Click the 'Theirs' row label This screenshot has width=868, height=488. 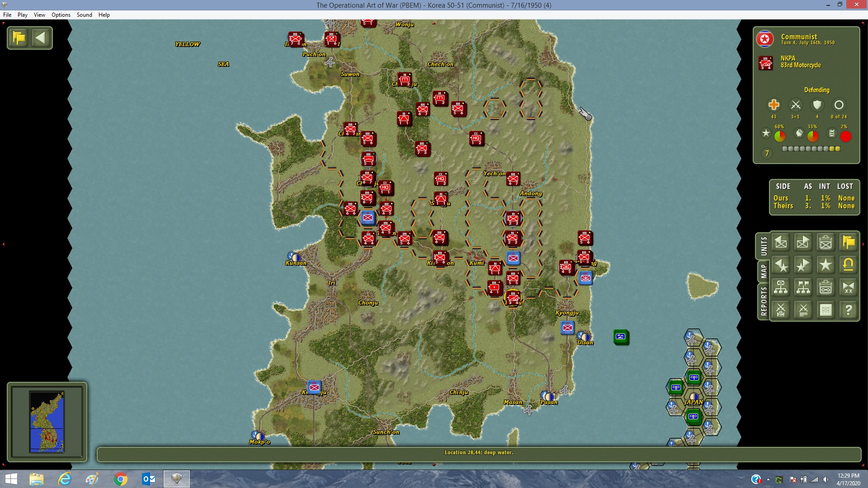coord(783,206)
